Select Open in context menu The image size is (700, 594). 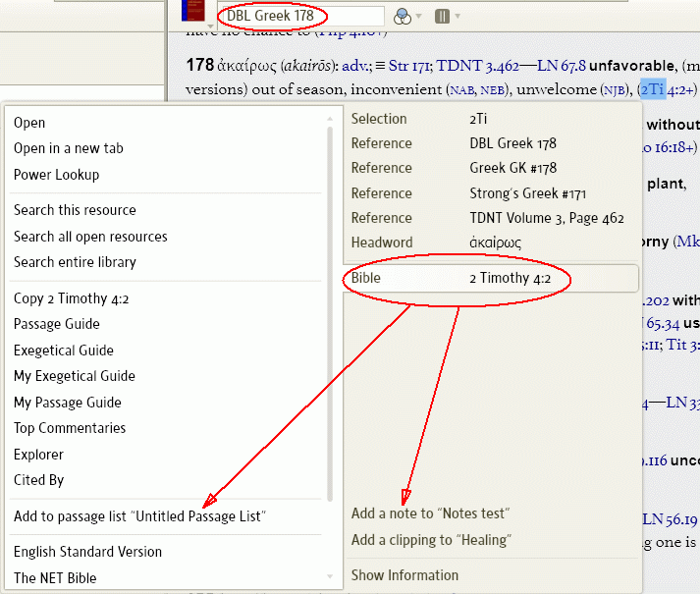pyautogui.click(x=29, y=123)
